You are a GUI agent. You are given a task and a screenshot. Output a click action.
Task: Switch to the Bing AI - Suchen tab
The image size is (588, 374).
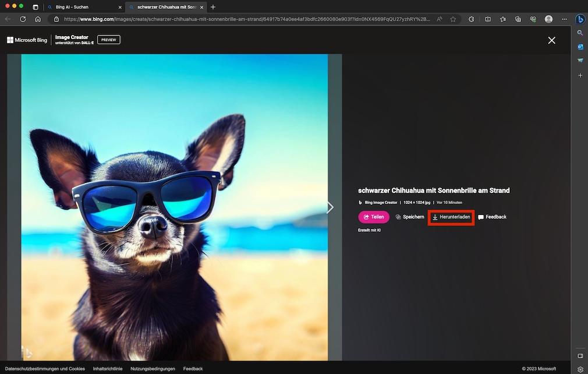pos(72,7)
